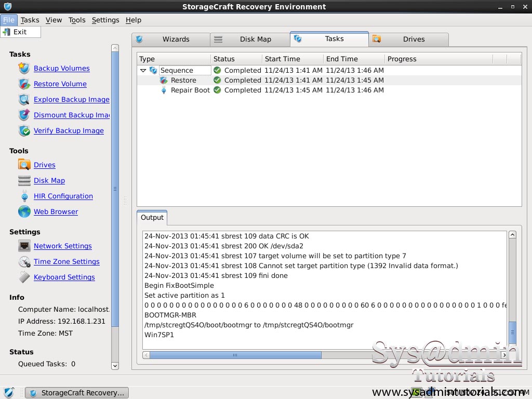Screen dimensions: 532x399
Task: Click the green check in Sequence row
Action: pos(217,70)
